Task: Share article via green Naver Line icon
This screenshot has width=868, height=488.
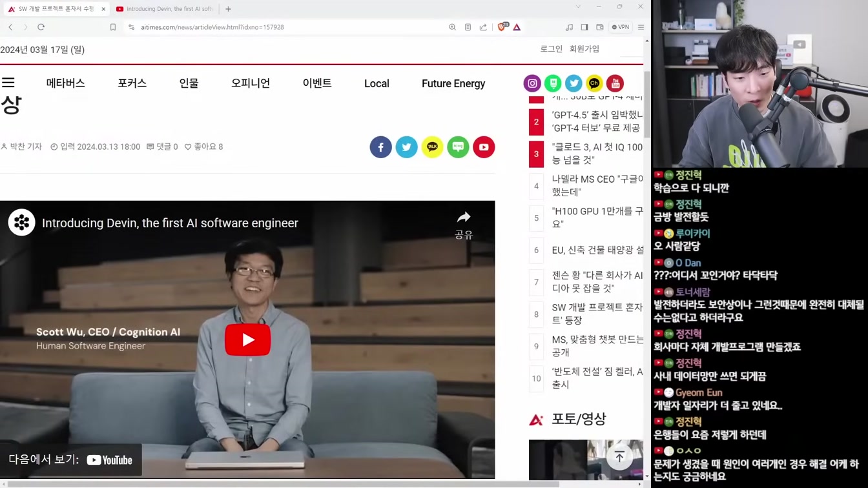Action: [458, 147]
